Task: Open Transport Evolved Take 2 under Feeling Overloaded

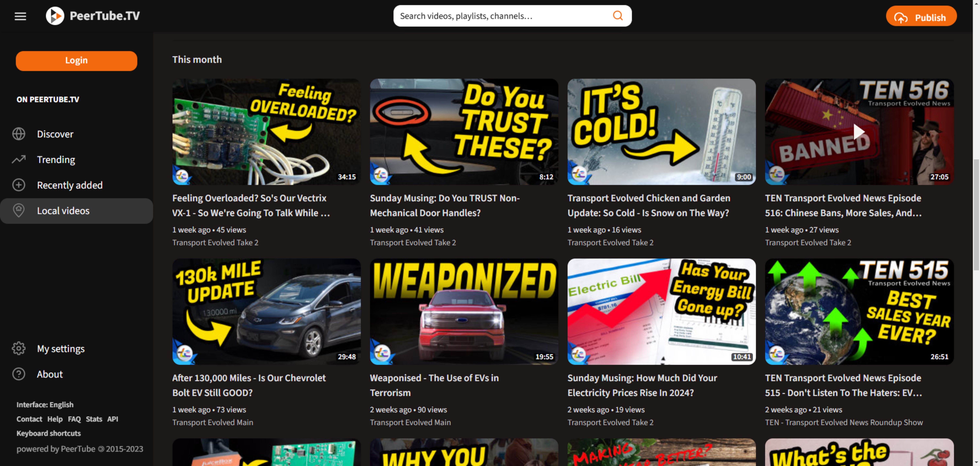Action: pos(215,242)
